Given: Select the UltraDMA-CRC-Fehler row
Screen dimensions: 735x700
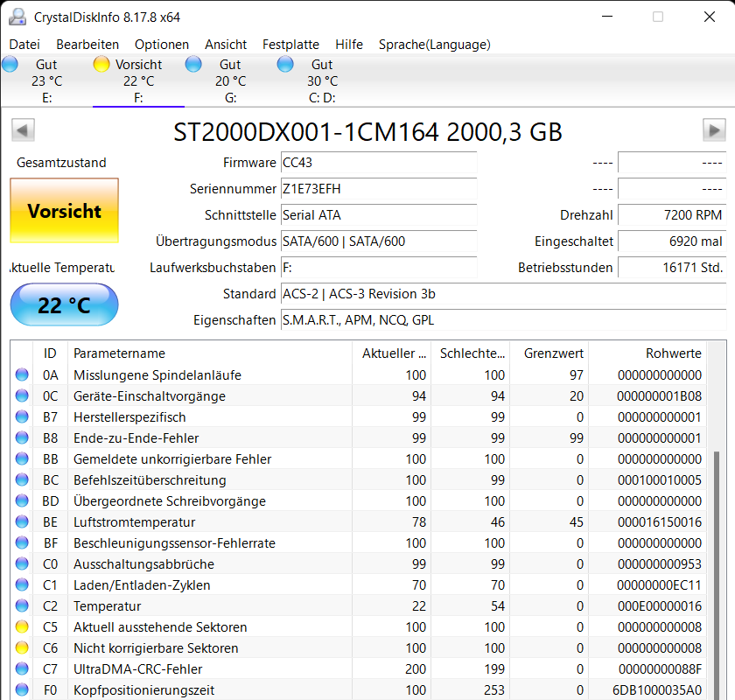Looking at the screenshot, I should pos(359,668).
